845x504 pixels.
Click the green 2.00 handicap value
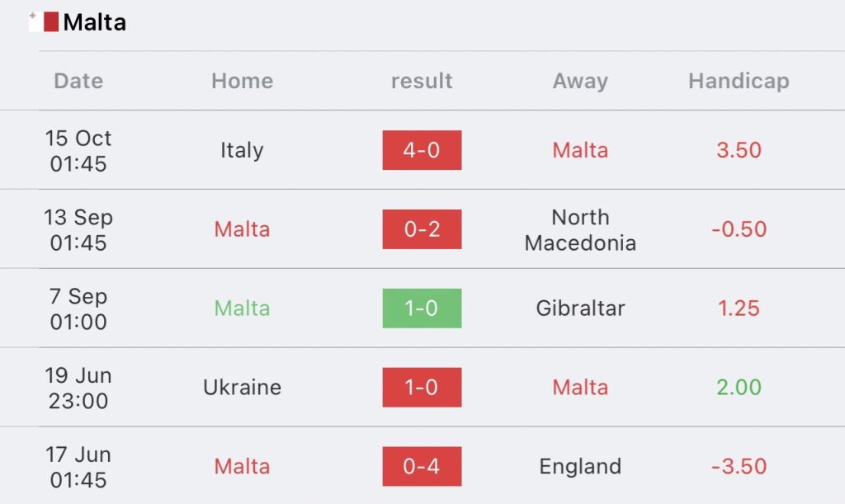tap(739, 387)
